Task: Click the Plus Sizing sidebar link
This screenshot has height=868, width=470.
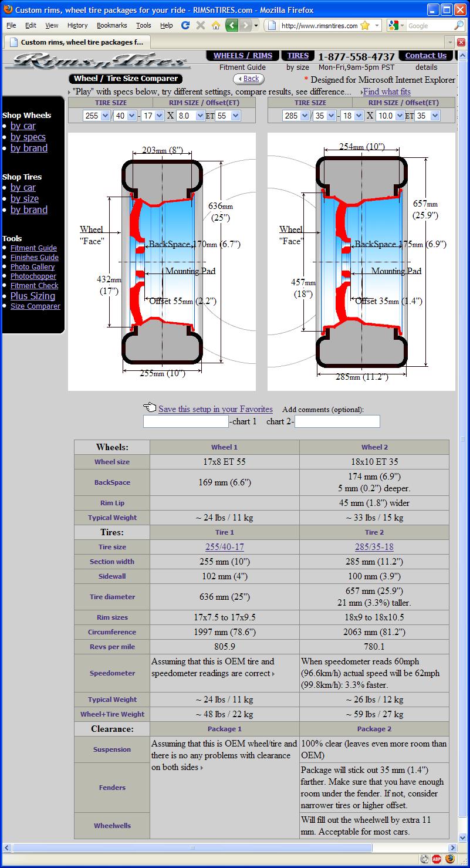Action: pos(33,296)
